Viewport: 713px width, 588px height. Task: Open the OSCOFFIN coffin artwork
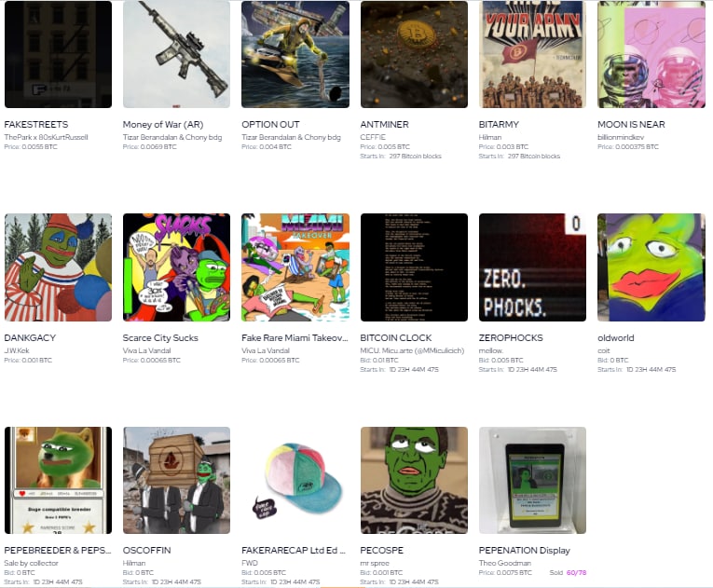176,480
